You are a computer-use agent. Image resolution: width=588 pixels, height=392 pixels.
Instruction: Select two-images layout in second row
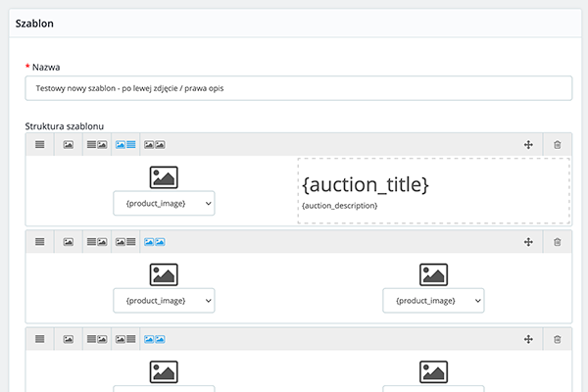pyautogui.click(x=155, y=242)
